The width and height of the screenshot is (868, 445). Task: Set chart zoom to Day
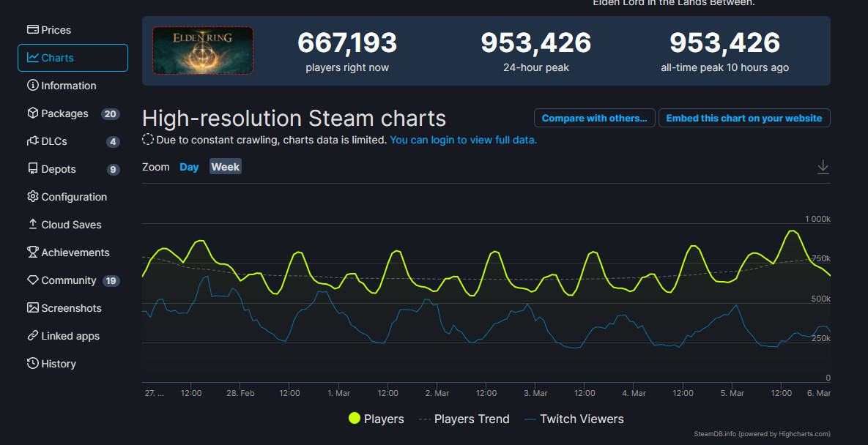click(x=189, y=167)
